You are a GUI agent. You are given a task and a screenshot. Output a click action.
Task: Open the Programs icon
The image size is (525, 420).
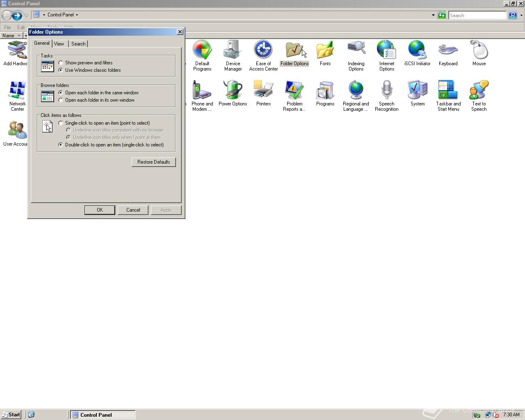[325, 94]
